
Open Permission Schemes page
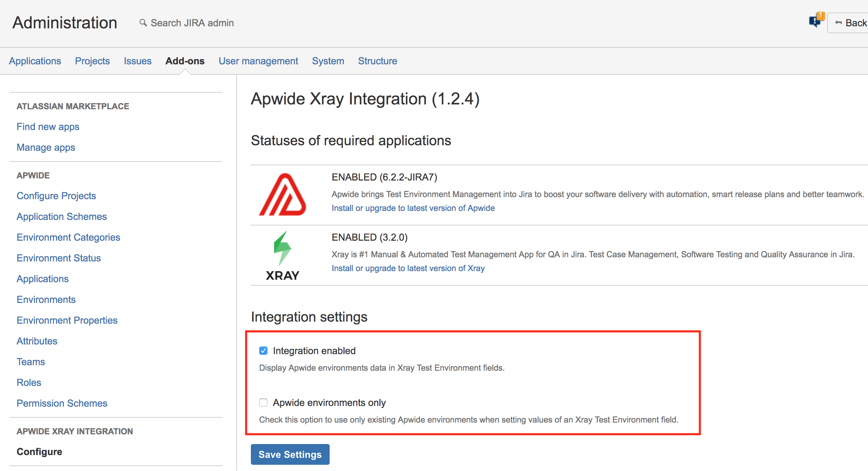click(x=62, y=403)
